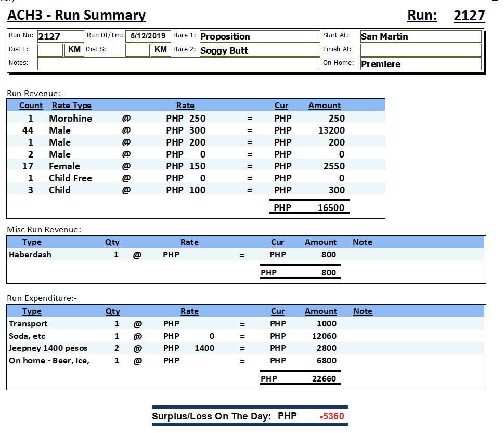This screenshot has width=504, height=433.
Task: Click the Jeepney 1400 pesos expenditure entry
Action: tap(48, 348)
